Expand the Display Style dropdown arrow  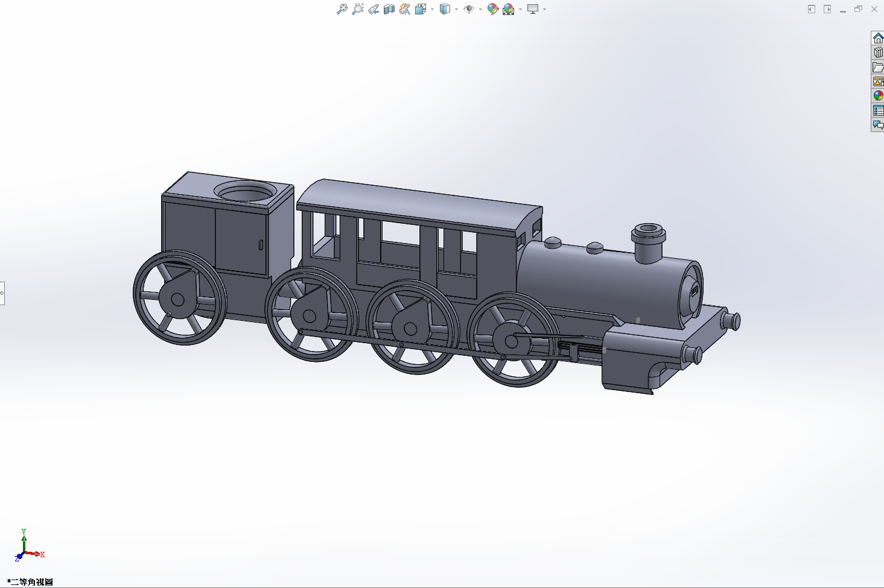coord(456,9)
